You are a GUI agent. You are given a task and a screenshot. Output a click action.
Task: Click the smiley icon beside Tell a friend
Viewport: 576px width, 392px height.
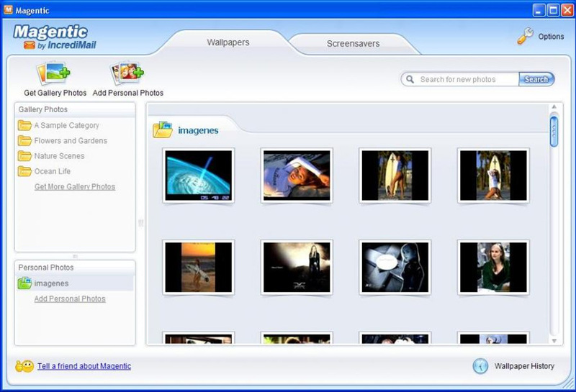click(24, 366)
